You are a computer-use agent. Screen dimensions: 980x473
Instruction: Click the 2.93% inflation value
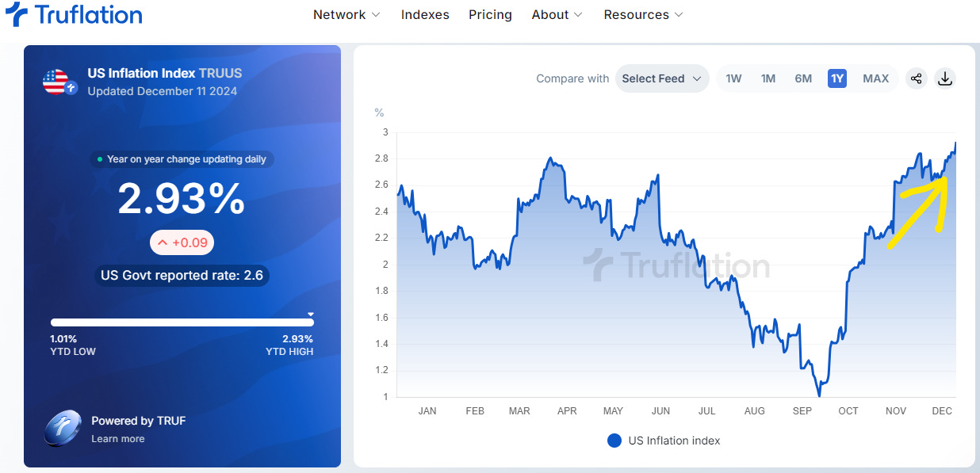182,198
